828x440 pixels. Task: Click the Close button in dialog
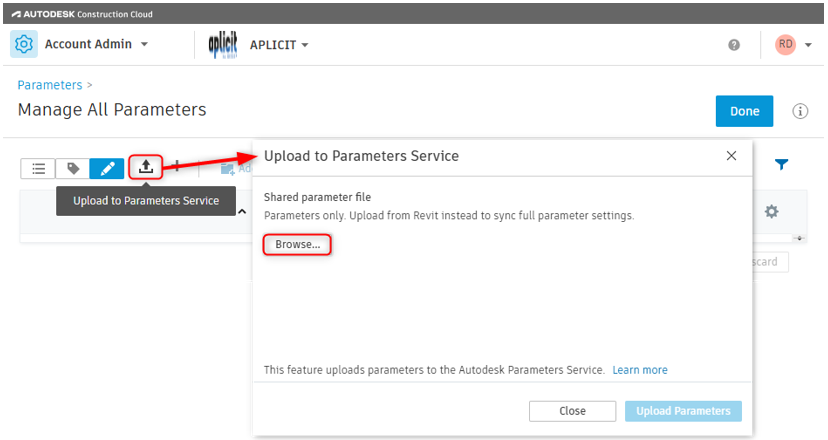(x=572, y=411)
